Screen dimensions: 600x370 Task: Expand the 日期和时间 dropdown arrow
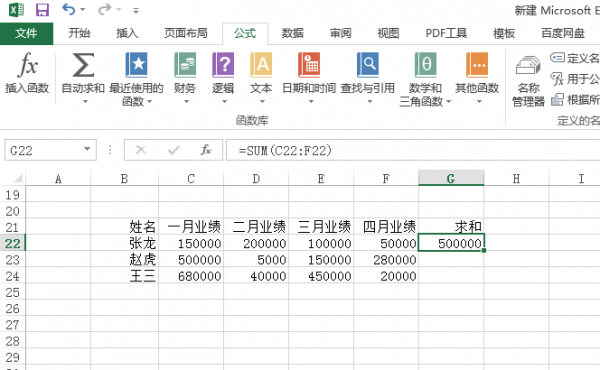click(311, 102)
